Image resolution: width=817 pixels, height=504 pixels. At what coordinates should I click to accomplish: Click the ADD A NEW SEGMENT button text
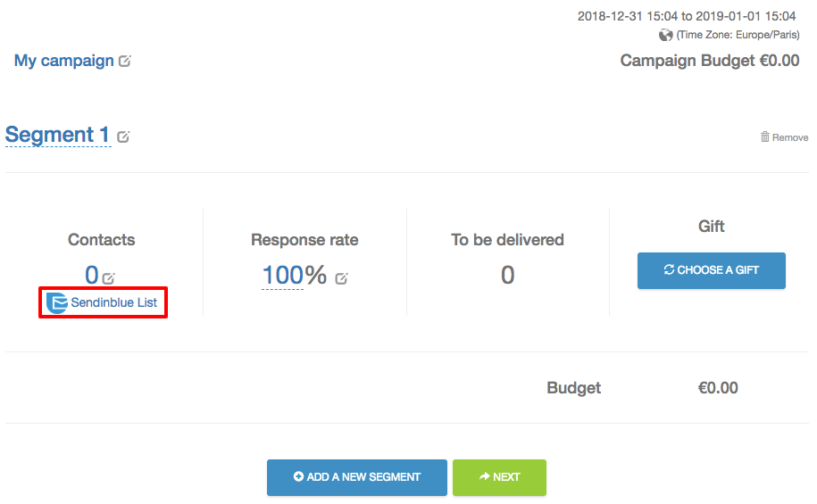coord(363,477)
